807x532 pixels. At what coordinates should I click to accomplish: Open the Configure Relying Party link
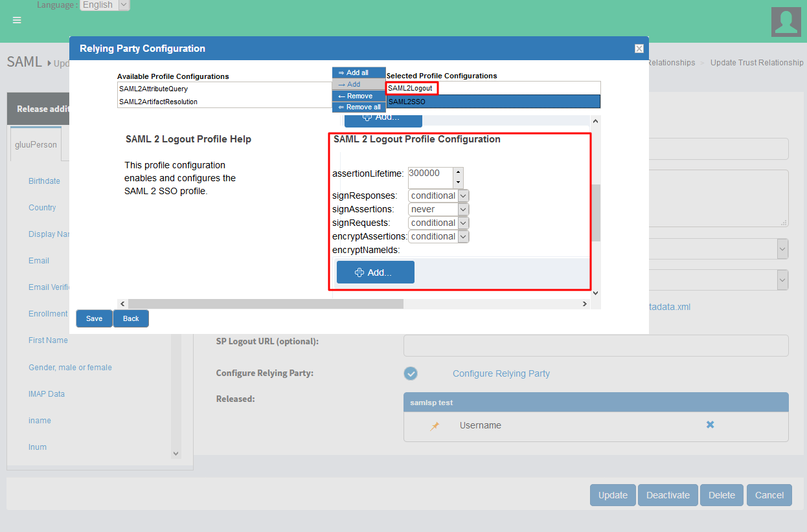[501, 373]
